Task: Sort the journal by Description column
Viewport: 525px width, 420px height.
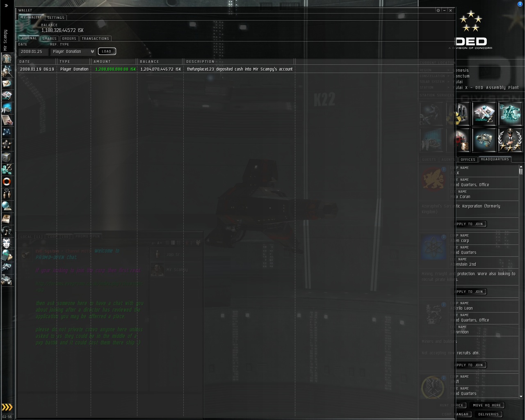Action: click(240, 62)
